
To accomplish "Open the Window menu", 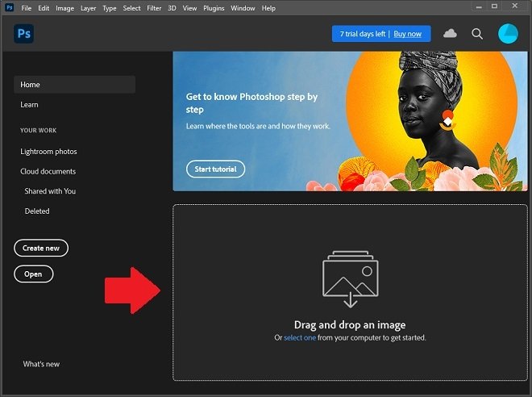I will pos(243,8).
